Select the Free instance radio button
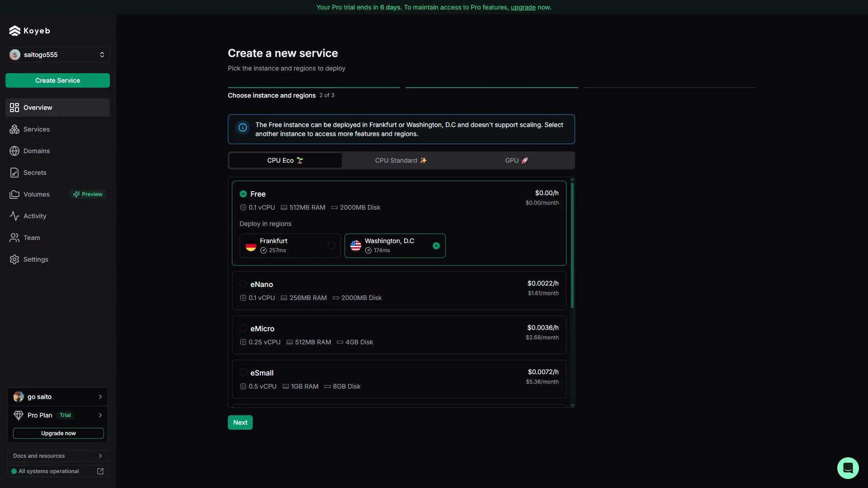The image size is (868, 488). (x=243, y=194)
